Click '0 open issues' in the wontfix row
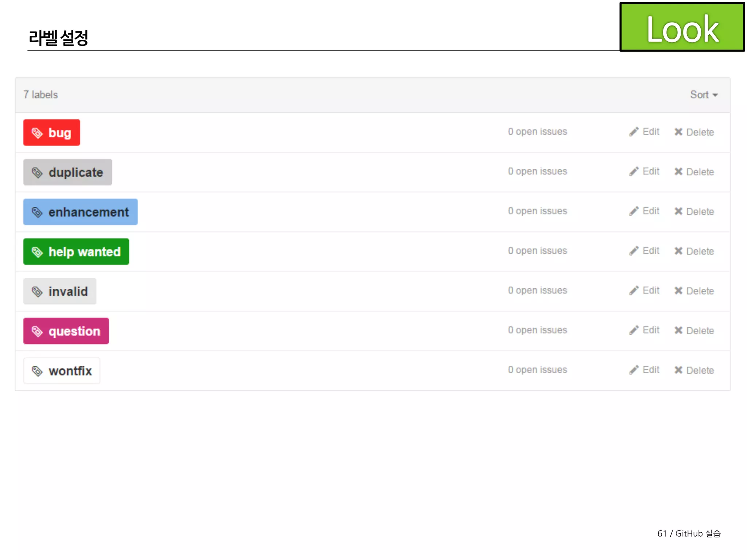This screenshot has width=747, height=560. 538,370
